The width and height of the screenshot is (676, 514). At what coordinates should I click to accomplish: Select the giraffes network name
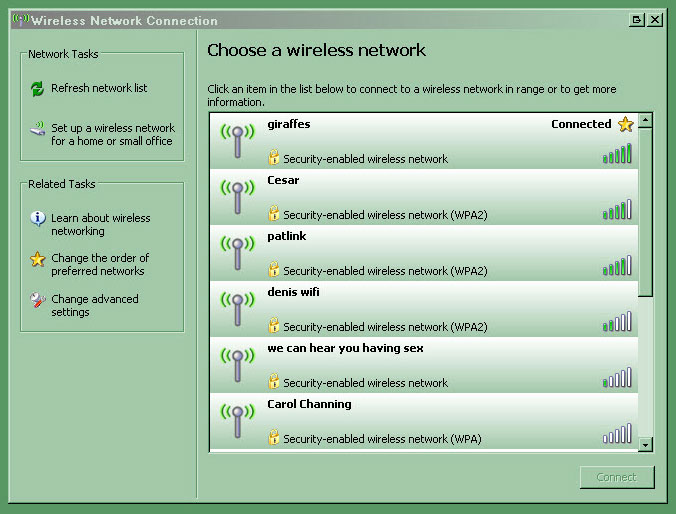click(x=289, y=125)
